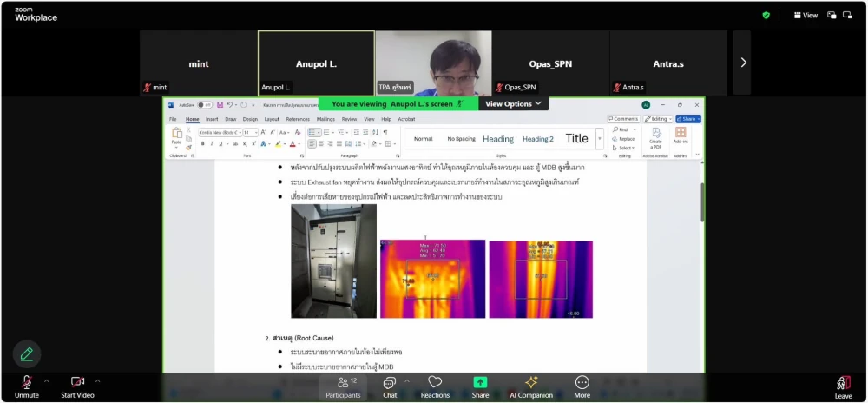Expand audio options arrow next to Unmute
Image resolution: width=868 pixels, height=403 pixels.
(x=47, y=381)
